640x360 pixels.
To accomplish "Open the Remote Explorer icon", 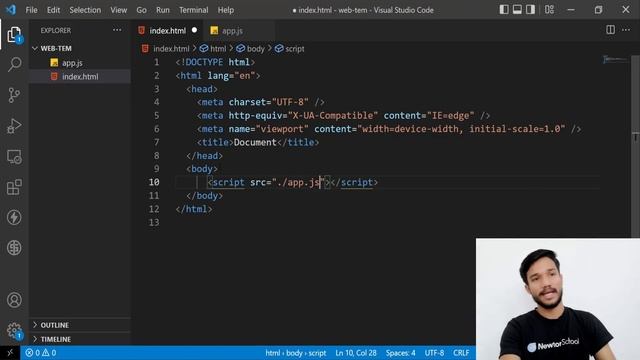I will pos(14,157).
